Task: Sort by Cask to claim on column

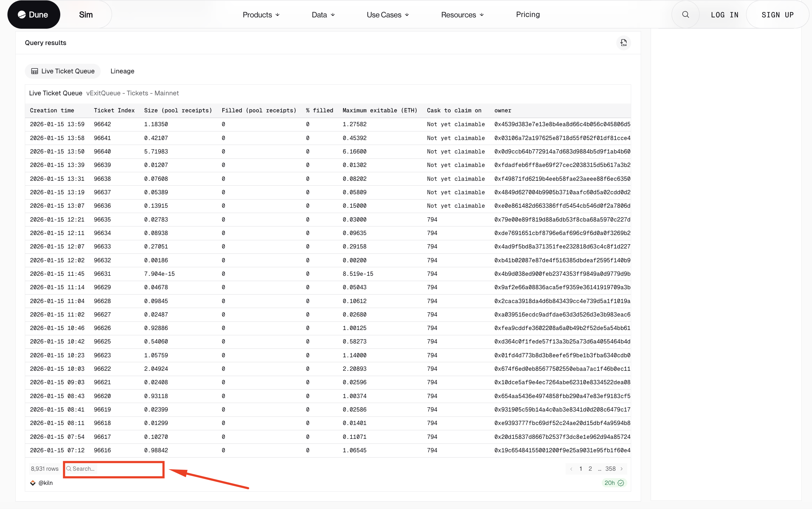Action: click(x=454, y=111)
